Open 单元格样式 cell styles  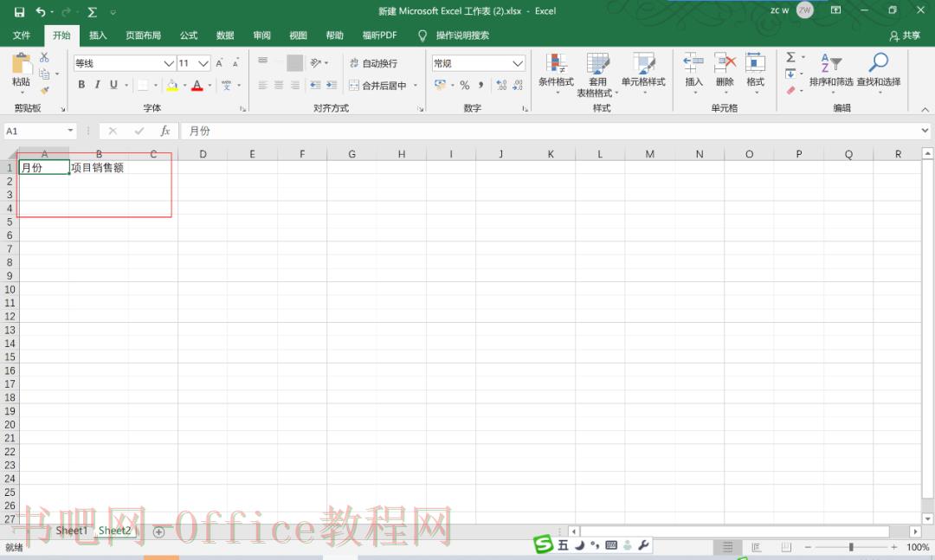pyautogui.click(x=643, y=74)
